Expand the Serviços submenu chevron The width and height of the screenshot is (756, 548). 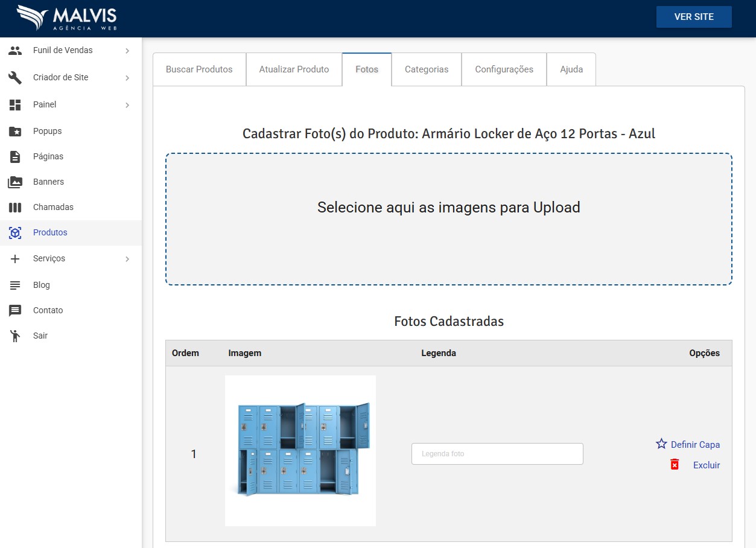point(127,259)
